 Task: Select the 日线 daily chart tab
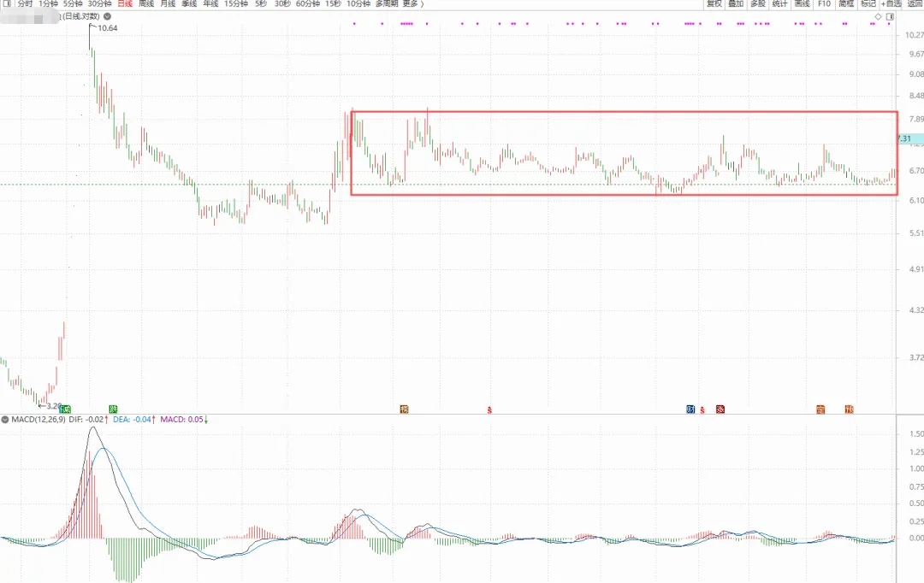coord(125,3)
